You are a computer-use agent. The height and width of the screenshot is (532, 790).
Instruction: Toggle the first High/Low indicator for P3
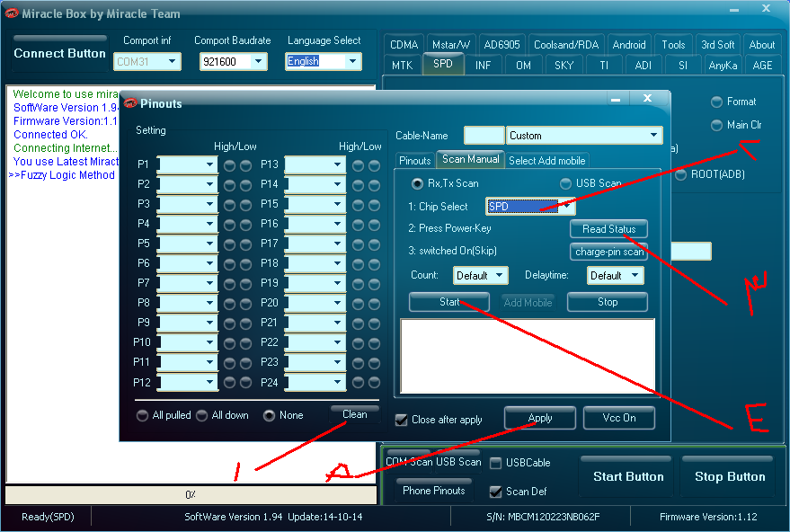(x=230, y=206)
